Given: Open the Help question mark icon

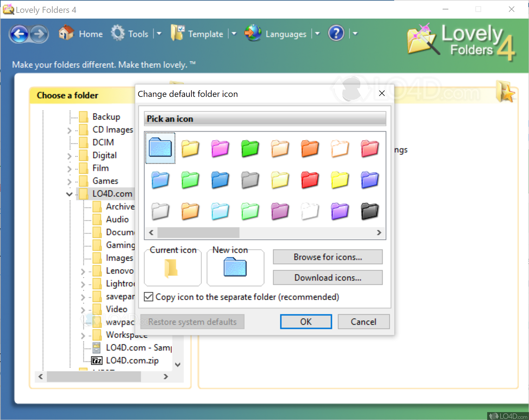Looking at the screenshot, I should pyautogui.click(x=336, y=34).
